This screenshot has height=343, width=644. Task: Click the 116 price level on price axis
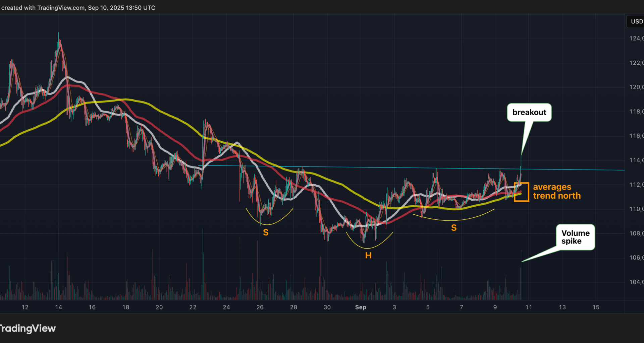[636, 136]
